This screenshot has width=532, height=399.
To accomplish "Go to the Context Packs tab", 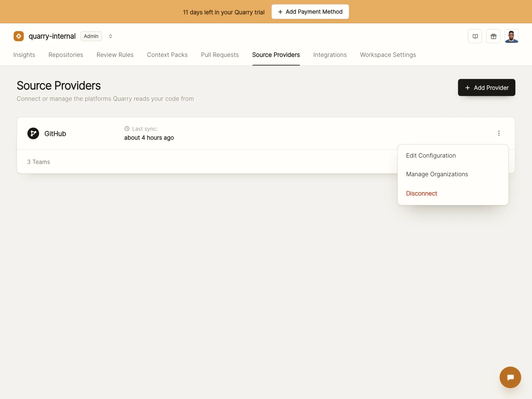I will [167, 55].
